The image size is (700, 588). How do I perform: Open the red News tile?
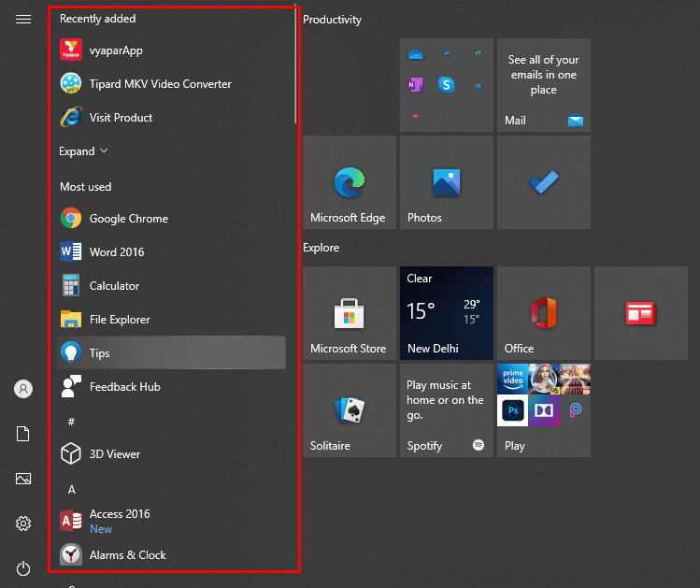pos(641,313)
